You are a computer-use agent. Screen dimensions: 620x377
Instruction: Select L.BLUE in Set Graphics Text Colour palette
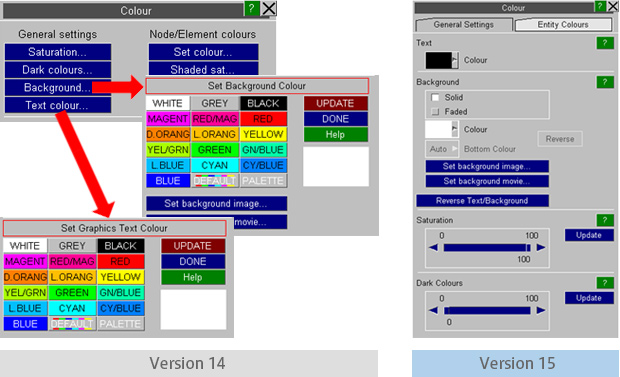(x=25, y=308)
